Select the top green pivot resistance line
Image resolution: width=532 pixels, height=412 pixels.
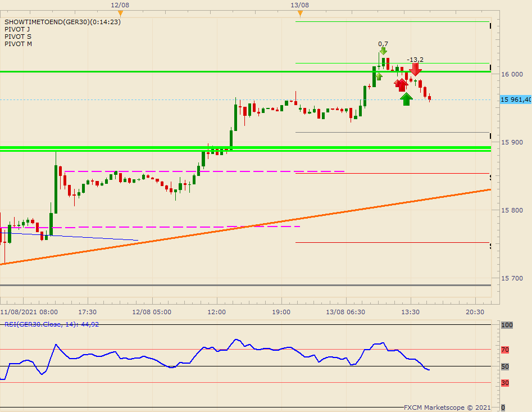(392, 22)
